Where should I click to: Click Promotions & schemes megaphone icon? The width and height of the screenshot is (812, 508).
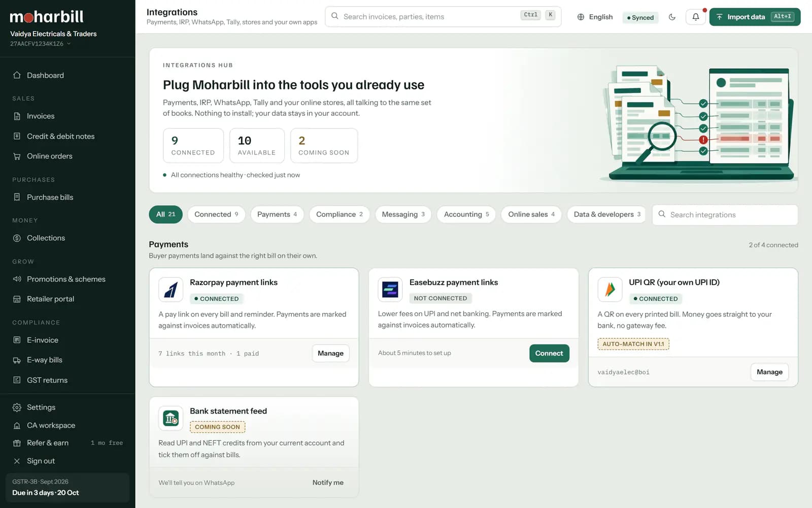(17, 279)
